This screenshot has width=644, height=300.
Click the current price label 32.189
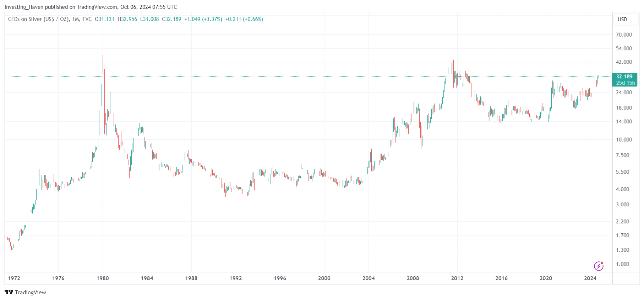(624, 77)
